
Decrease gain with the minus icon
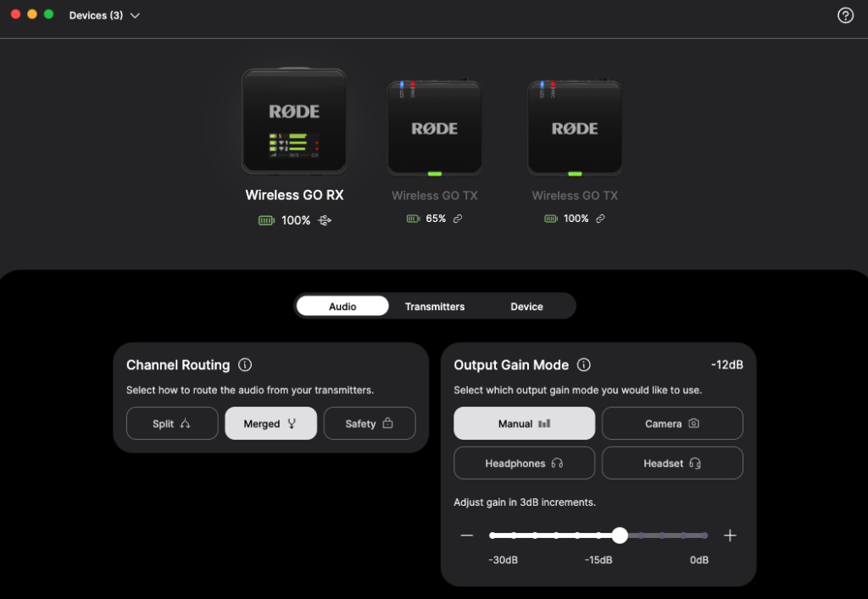(x=467, y=535)
